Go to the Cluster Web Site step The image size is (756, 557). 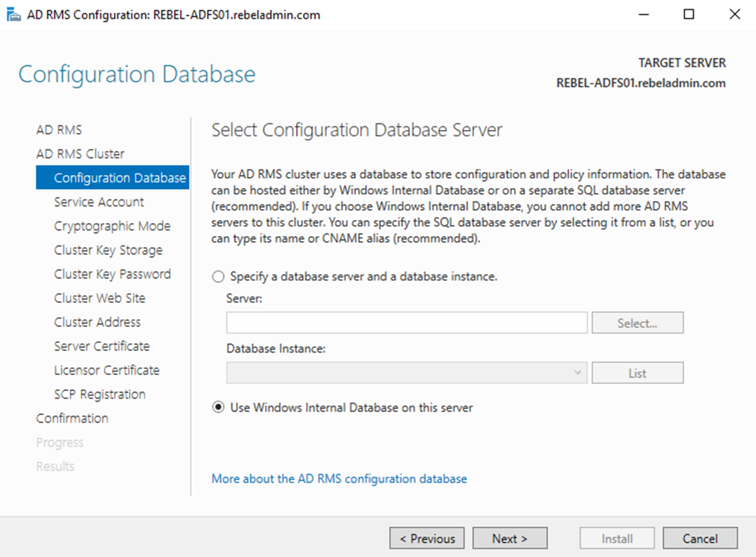99,298
